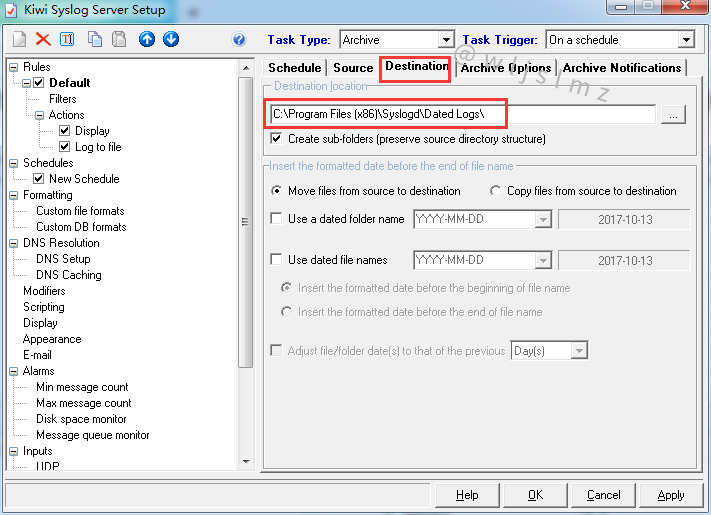Enable Use dated file names
This screenshot has height=515, width=711.
point(276,259)
